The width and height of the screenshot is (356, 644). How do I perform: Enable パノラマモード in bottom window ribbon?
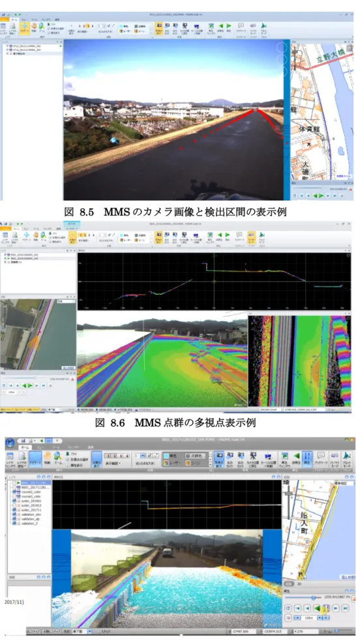(x=334, y=460)
